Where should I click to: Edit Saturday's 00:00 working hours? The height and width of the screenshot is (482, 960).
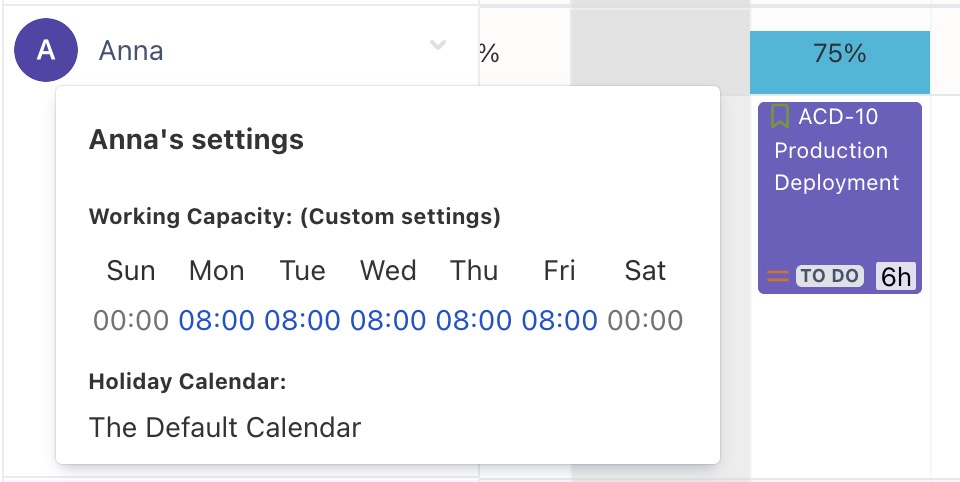(x=645, y=320)
